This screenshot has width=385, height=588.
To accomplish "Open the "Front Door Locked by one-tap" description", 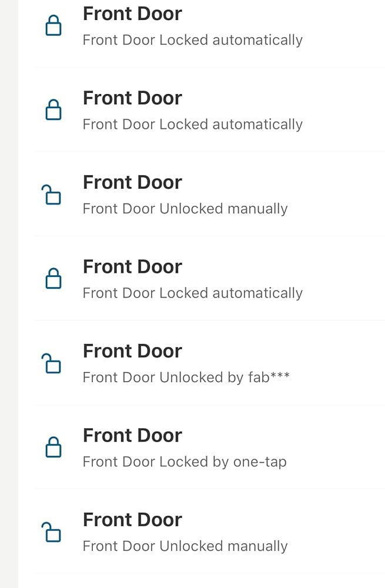I will [185, 462].
